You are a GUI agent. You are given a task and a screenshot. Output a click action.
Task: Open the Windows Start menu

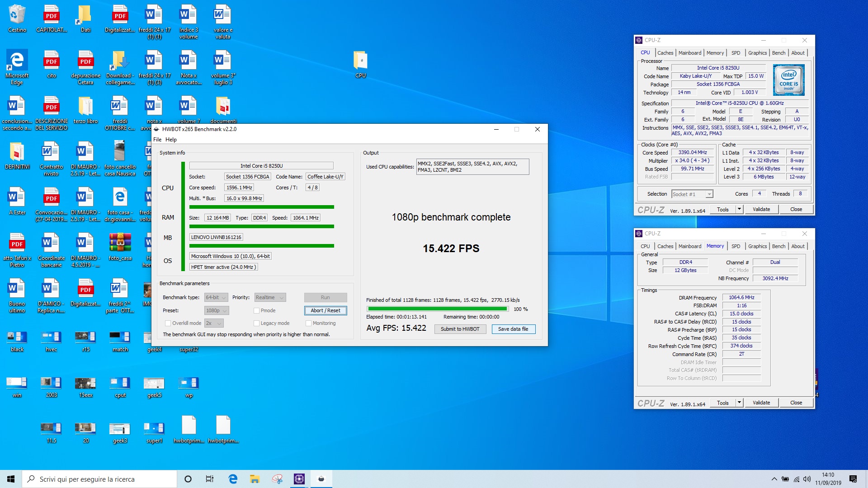tap(11, 479)
